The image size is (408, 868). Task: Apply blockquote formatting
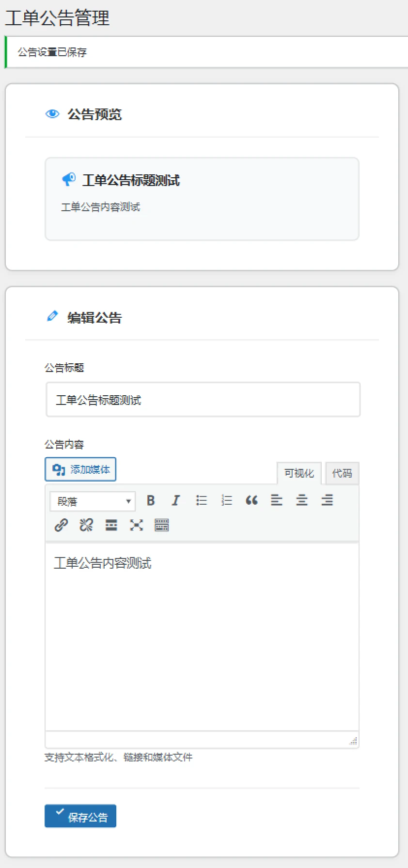[x=251, y=500]
